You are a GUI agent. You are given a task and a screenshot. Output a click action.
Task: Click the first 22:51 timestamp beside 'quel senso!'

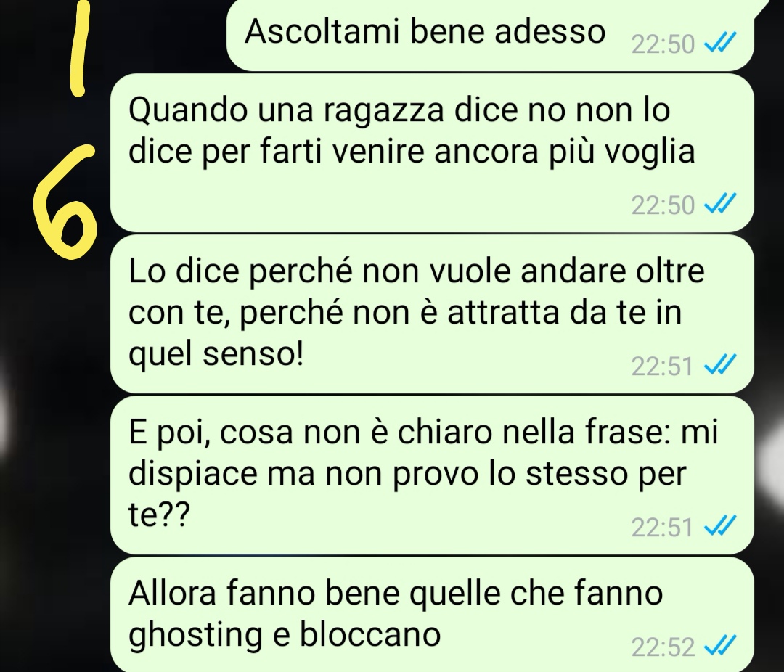point(662,366)
